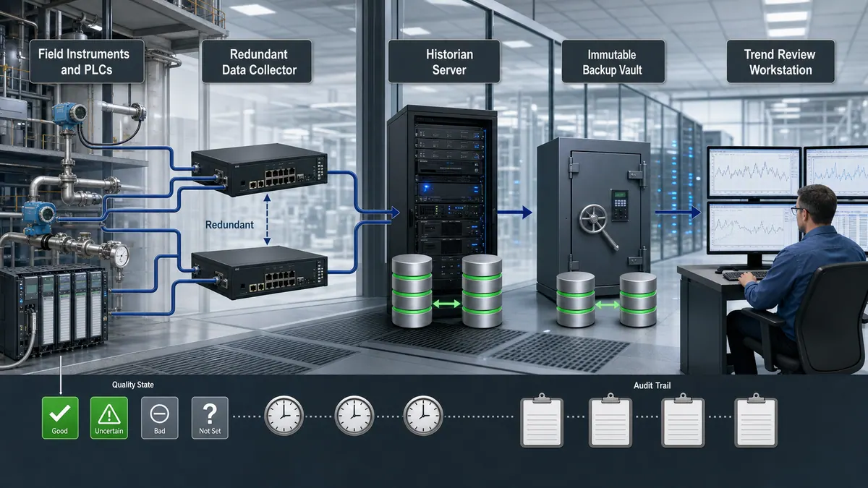Select the upper blue field transmitter

pos(69,115)
